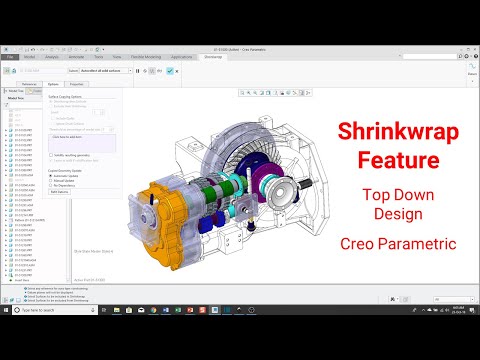The image size is (480, 360).
Task: Click the Refit icon on graphics toolbar
Action: click(242, 93)
